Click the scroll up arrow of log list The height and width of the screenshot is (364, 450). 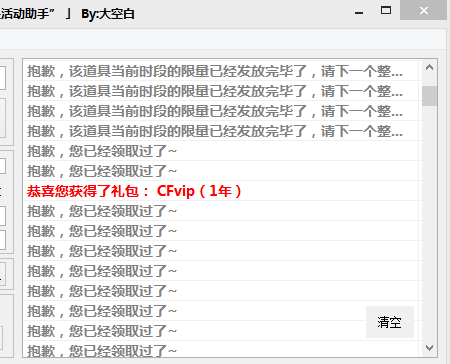(x=429, y=68)
